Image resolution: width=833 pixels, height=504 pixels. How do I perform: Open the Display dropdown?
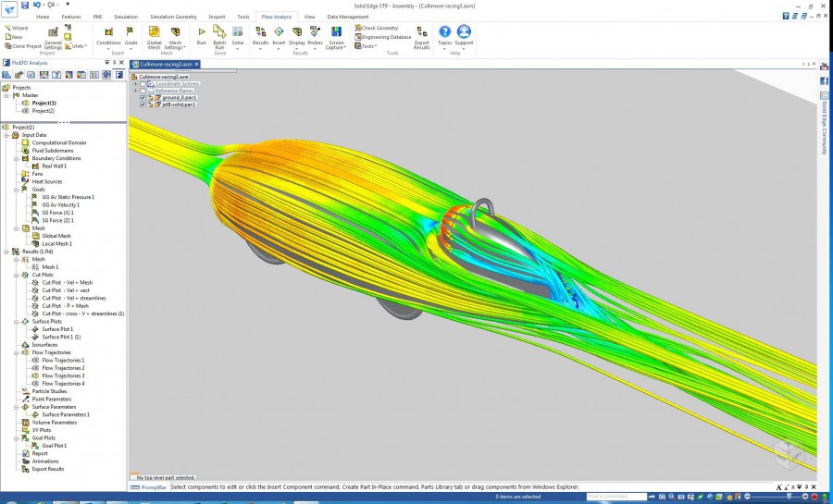coord(297,37)
